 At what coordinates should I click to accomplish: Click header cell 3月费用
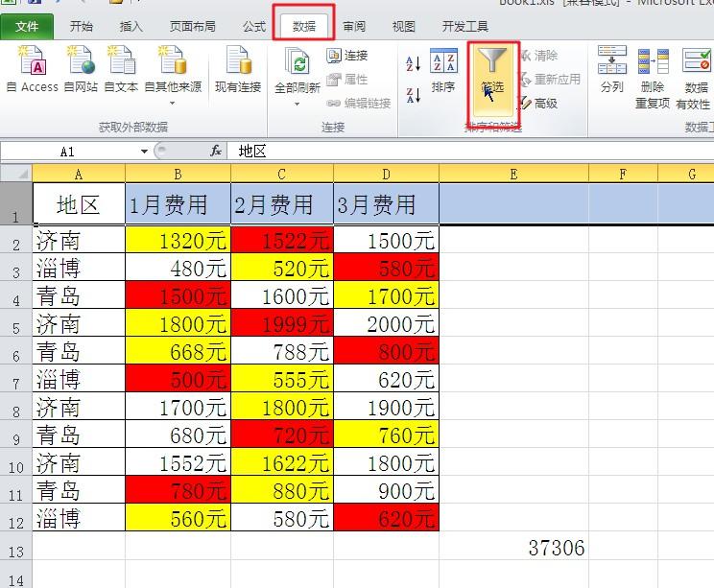[386, 204]
